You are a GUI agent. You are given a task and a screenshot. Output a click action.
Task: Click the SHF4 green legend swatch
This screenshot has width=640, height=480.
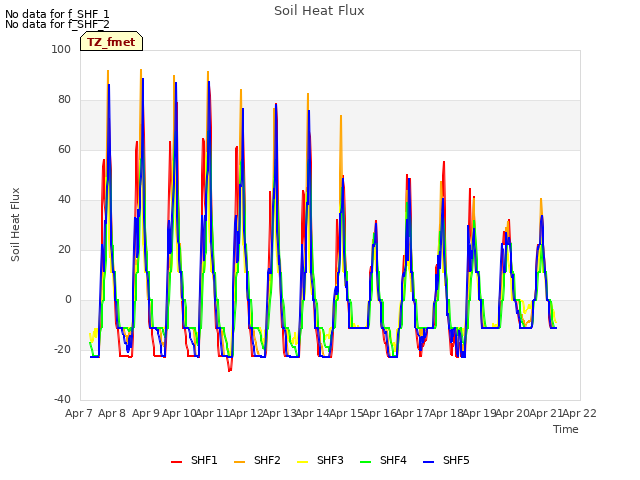click(366, 462)
